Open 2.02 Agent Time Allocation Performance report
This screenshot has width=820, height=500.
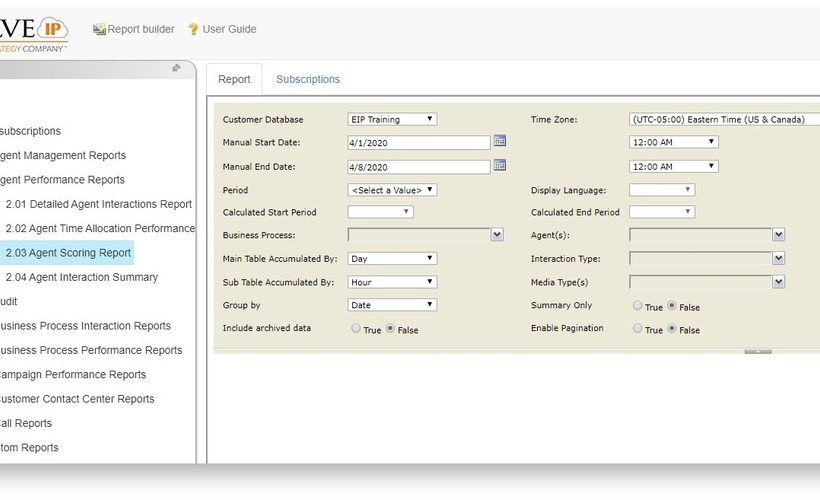click(100, 229)
